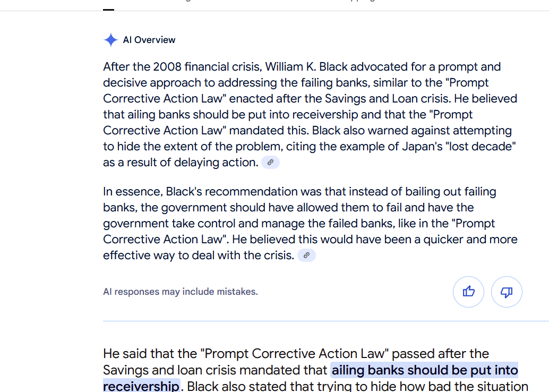Click "Savings and loan crisis mandated that" text
The height and width of the screenshot is (392, 549).
(215, 370)
